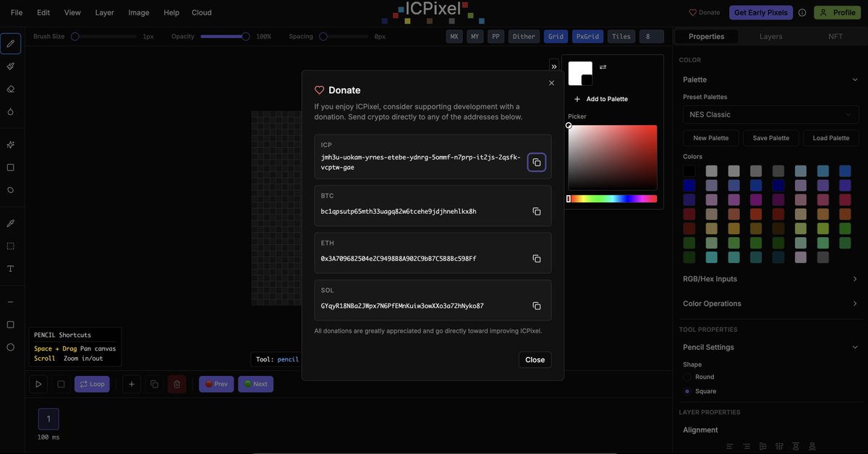Select the Round pencil shape
Screen dimensions: 868x454
(x=688, y=375)
